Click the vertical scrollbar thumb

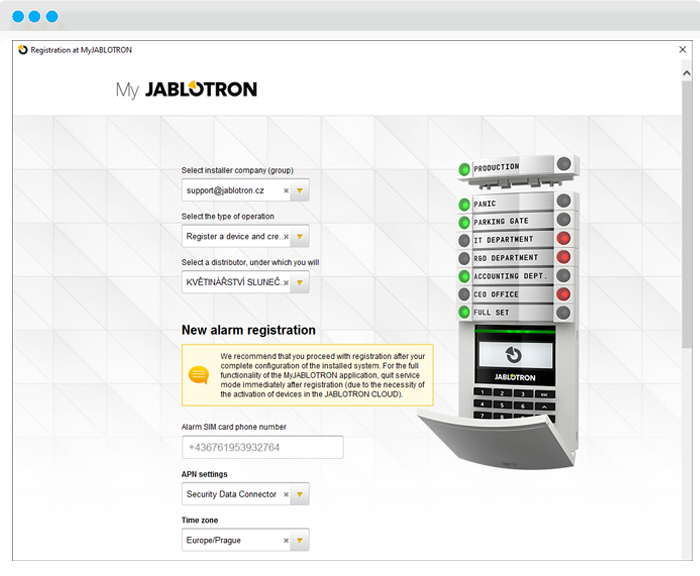(687, 214)
